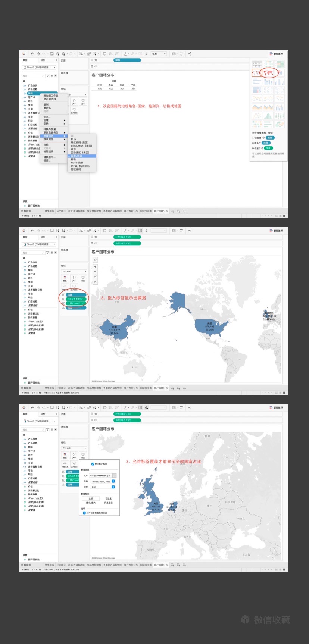309x644 pixels.
Task: Click the share icon in top screenshot toolbar
Action: (190, 54)
